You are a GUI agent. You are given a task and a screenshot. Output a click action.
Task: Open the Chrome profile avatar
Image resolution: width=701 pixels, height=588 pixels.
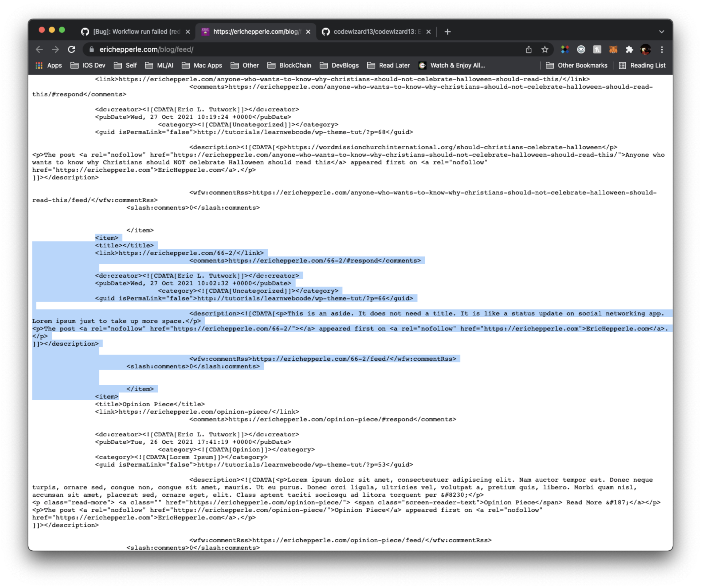click(x=645, y=50)
